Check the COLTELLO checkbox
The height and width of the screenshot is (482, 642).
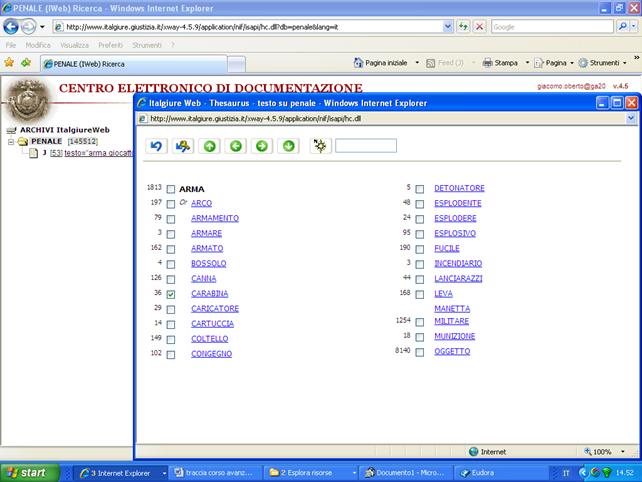pyautogui.click(x=171, y=340)
